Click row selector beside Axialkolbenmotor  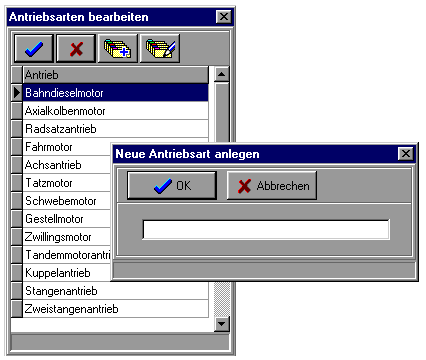[17, 111]
